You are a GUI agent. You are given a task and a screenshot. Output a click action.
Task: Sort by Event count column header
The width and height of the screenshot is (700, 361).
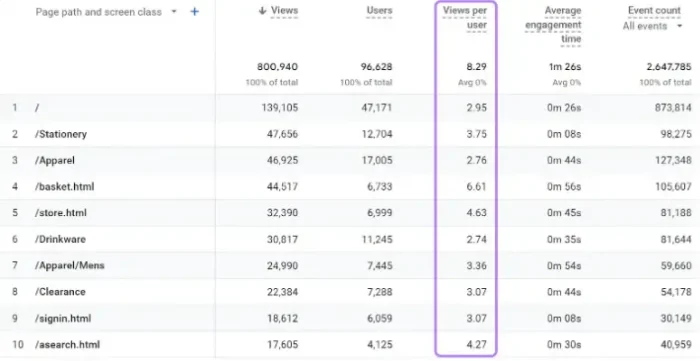click(654, 10)
